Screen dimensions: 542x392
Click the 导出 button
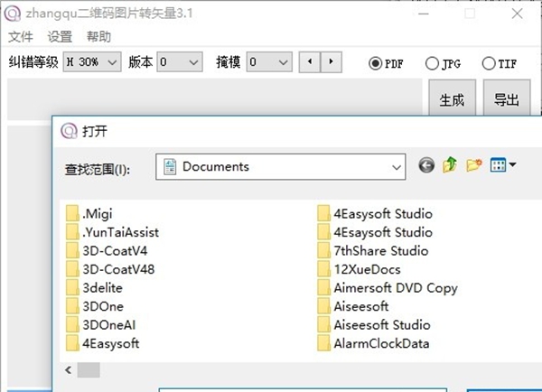pyautogui.click(x=507, y=98)
